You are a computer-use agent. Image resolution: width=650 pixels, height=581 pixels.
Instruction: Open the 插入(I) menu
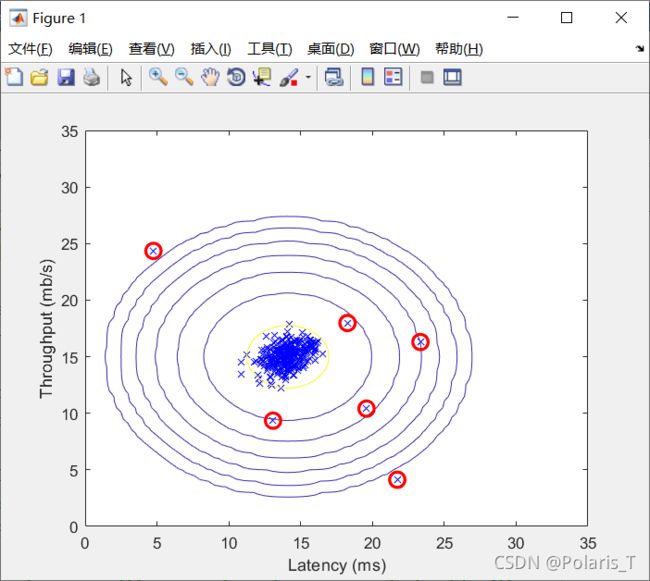click(211, 49)
